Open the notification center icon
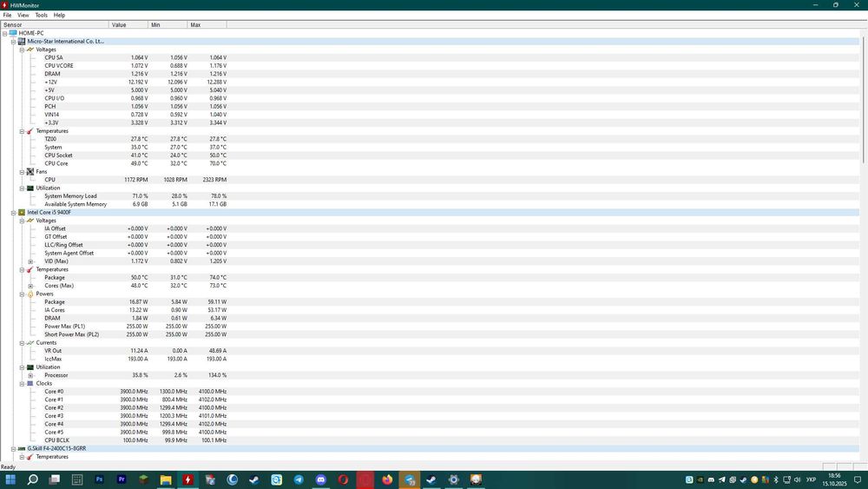This screenshot has width=868, height=489. 858,479
